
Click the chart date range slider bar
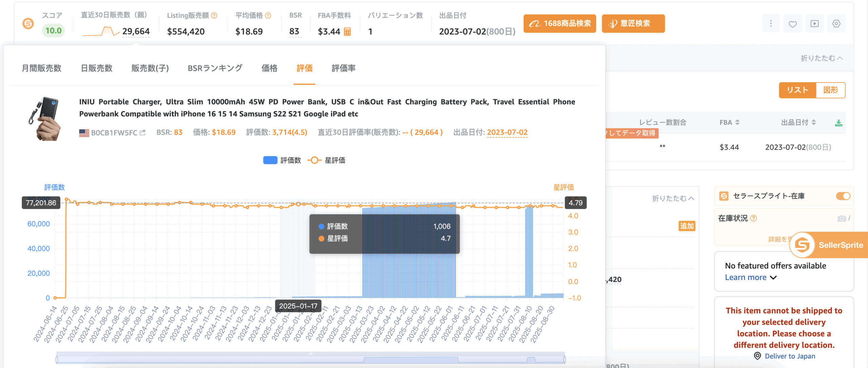310,359
